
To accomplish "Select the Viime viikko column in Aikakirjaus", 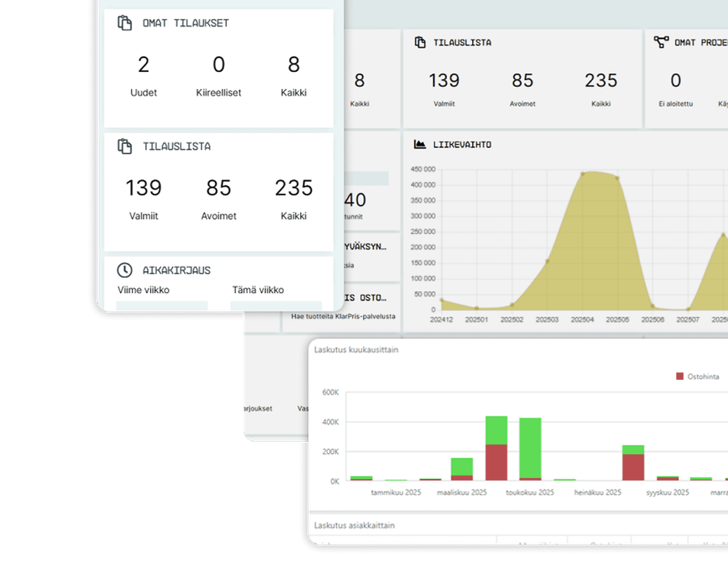I will point(143,290).
